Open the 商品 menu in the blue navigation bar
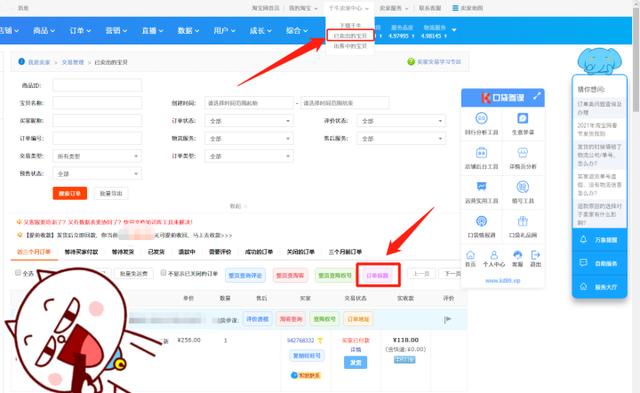Screen dimensions: 640x393 (x=44, y=31)
